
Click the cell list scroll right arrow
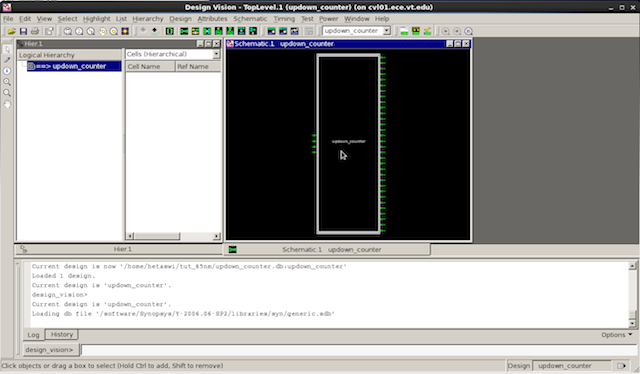pyautogui.click(x=217, y=236)
